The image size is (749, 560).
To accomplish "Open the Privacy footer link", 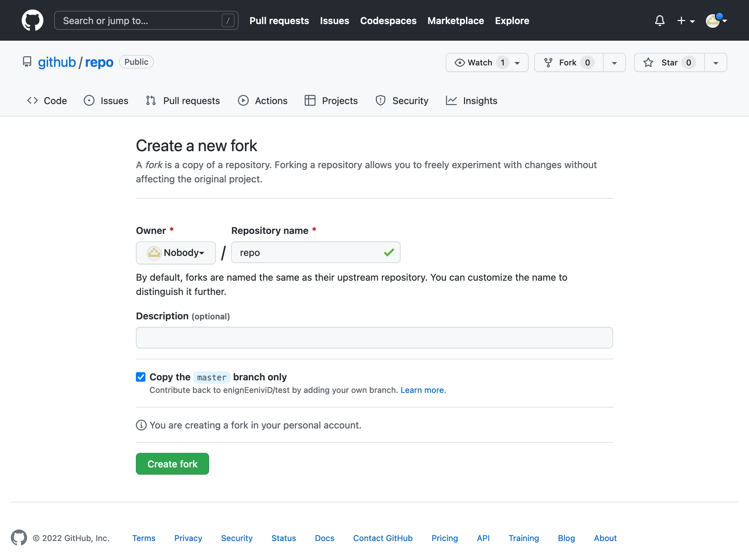I will (188, 538).
